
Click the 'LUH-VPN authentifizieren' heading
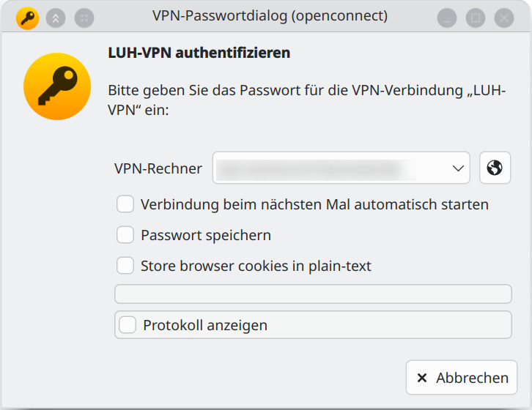click(199, 53)
